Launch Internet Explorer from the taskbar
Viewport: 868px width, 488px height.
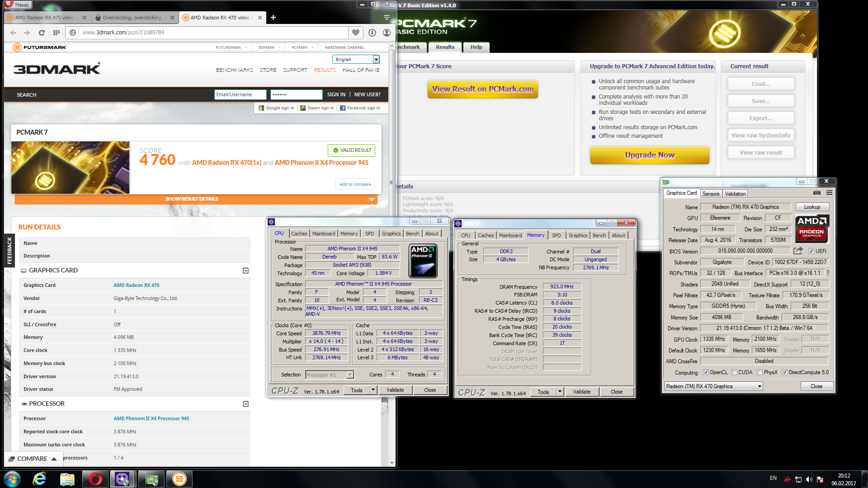[x=40, y=479]
